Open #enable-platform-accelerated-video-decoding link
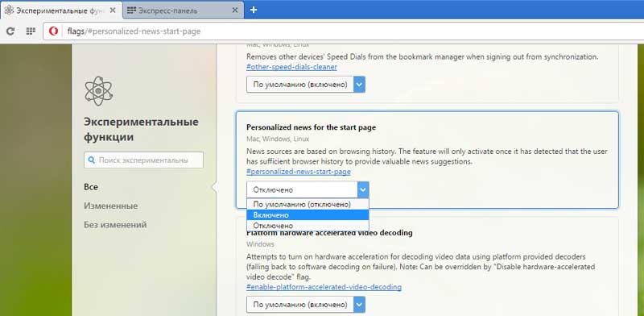Screen dimensions: 644x316 pos(324,287)
